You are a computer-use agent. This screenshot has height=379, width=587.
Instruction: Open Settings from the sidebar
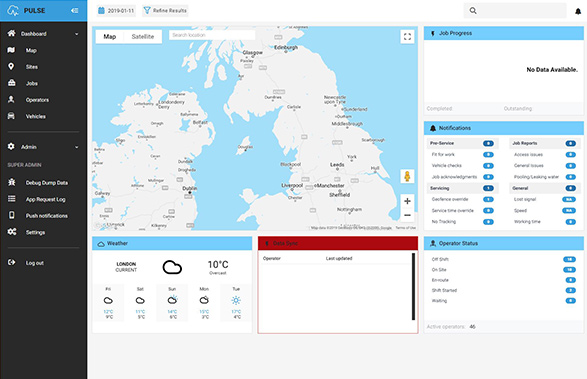(x=35, y=232)
